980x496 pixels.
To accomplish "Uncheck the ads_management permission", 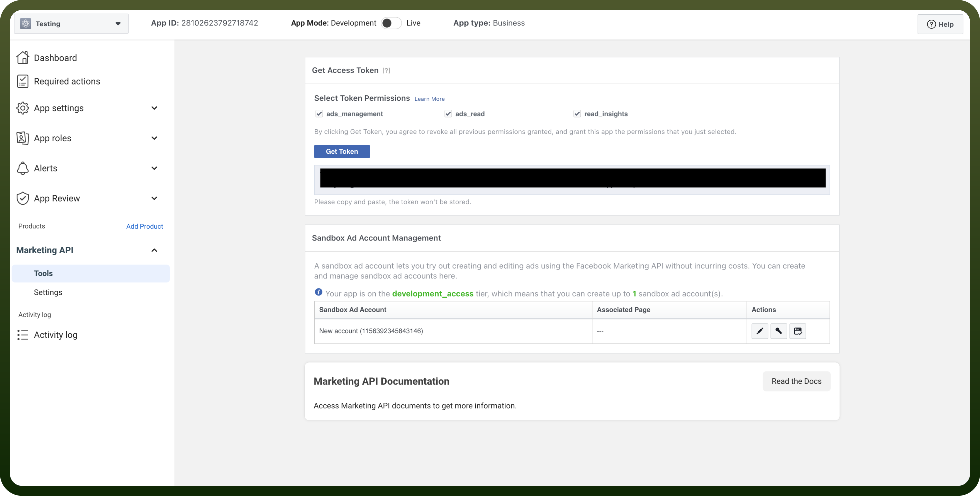I will (319, 114).
